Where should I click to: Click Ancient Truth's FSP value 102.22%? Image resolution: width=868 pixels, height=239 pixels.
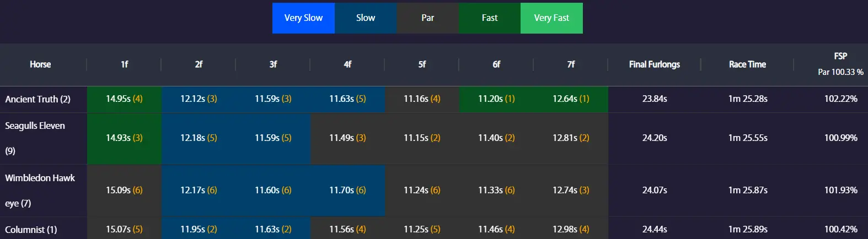[x=840, y=99]
